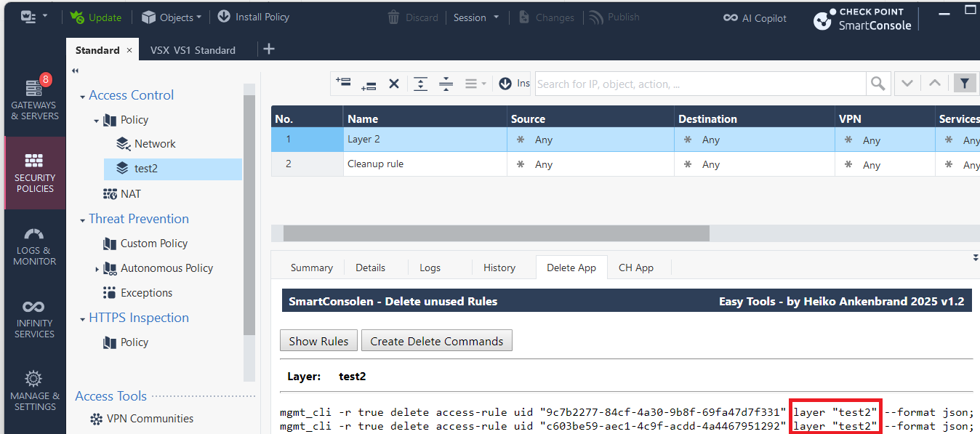The height and width of the screenshot is (434, 980).
Task: Open the rule actions hamburger dropdown
Action: (475, 84)
